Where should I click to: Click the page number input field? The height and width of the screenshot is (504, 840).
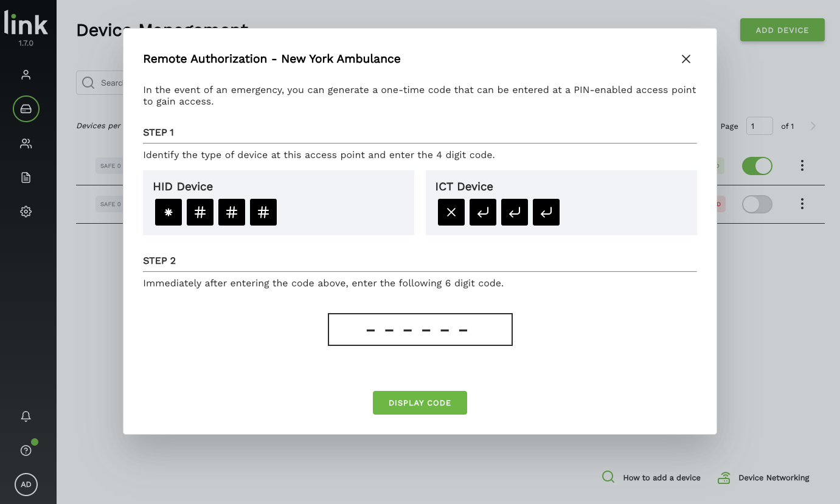pyautogui.click(x=759, y=126)
